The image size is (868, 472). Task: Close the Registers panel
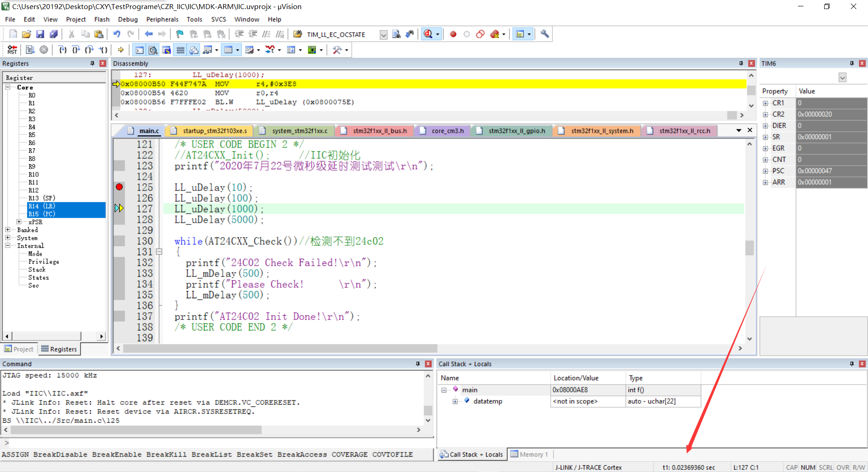pos(103,63)
